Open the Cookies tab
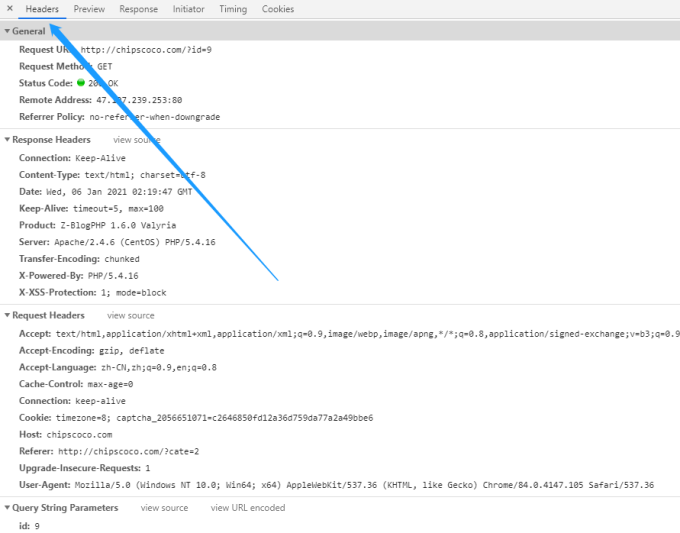 278,9
